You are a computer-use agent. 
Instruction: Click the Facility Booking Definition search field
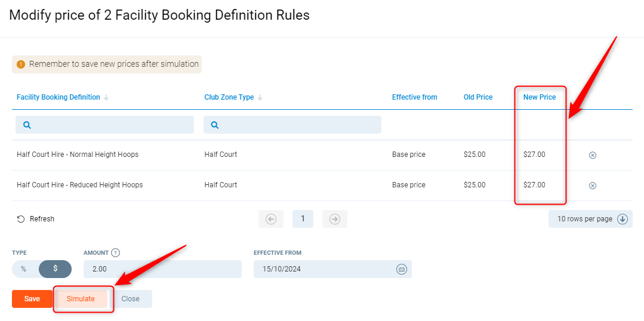point(104,125)
